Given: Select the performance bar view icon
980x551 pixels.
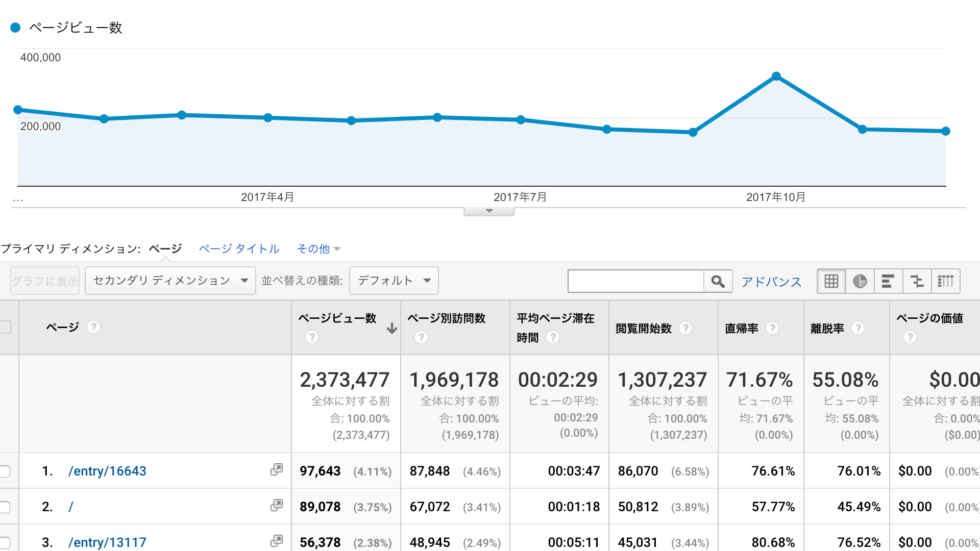Looking at the screenshot, I should [x=888, y=281].
